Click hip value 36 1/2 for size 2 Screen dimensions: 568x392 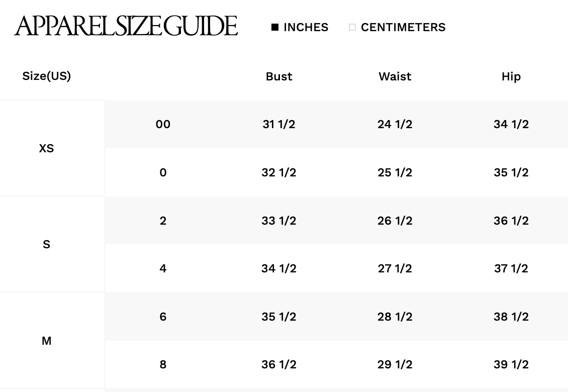pyautogui.click(x=511, y=221)
